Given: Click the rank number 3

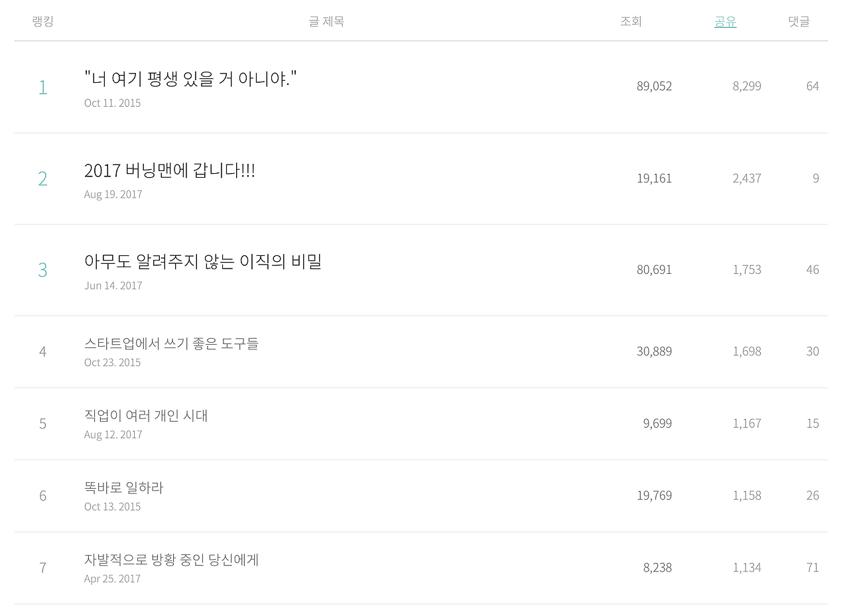Looking at the screenshot, I should point(42,270).
